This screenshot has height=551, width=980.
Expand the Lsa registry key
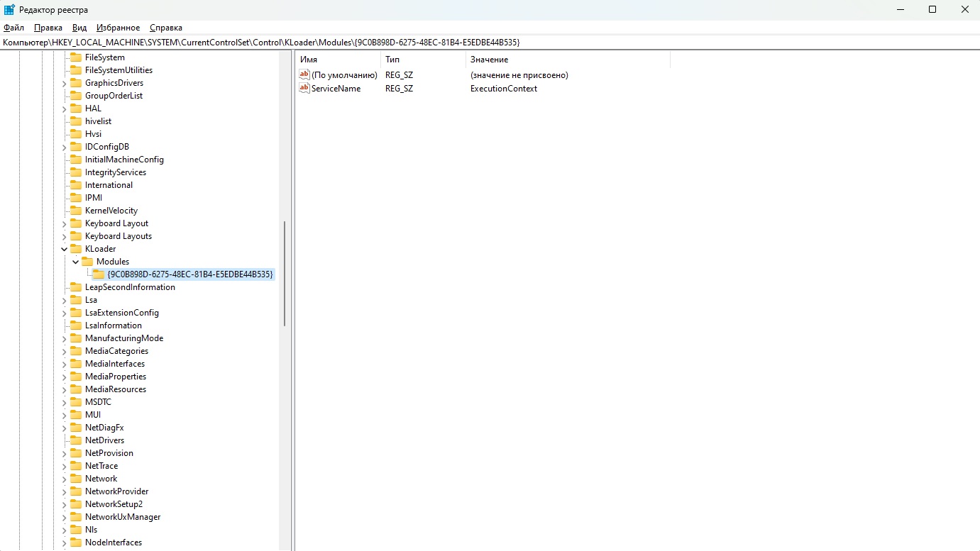pos(65,300)
